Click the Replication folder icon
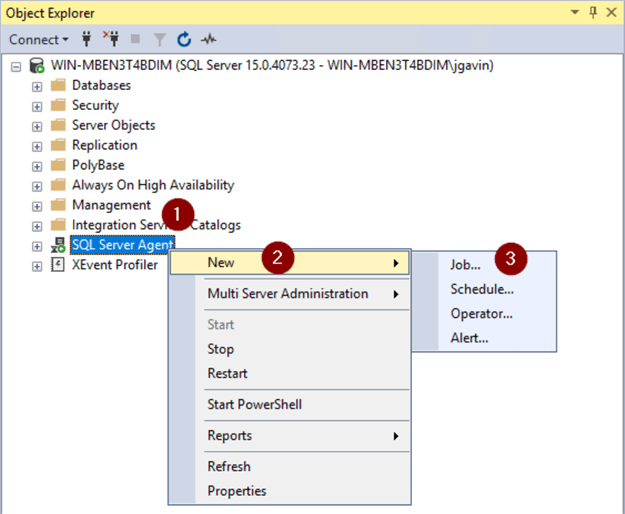The width and height of the screenshot is (625, 514). coord(58,145)
